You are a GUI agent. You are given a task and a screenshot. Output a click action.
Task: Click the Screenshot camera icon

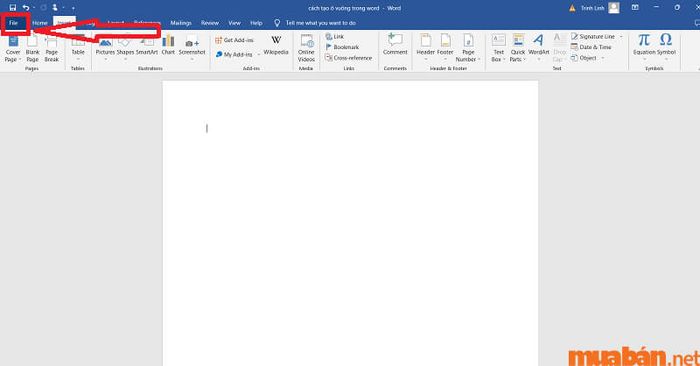(x=192, y=43)
